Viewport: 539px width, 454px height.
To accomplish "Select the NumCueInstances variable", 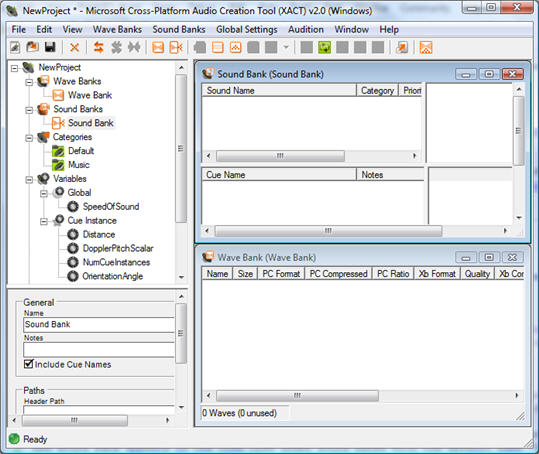I will (x=116, y=262).
